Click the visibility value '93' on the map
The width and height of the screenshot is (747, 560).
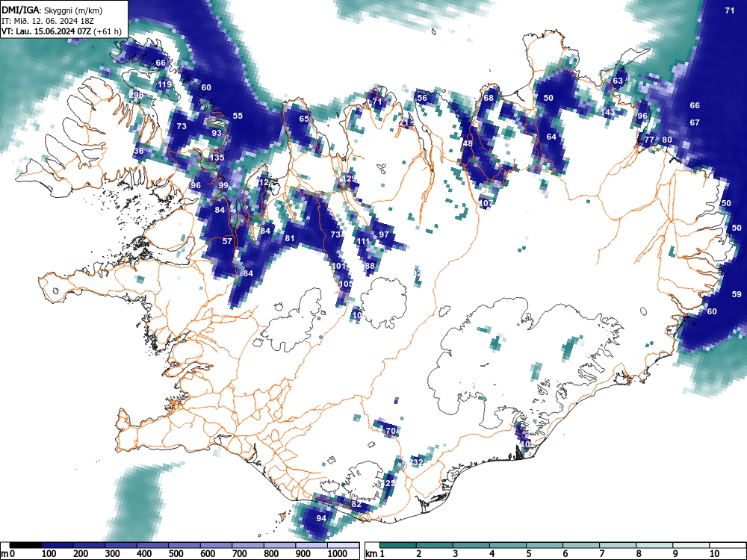pyautogui.click(x=217, y=133)
